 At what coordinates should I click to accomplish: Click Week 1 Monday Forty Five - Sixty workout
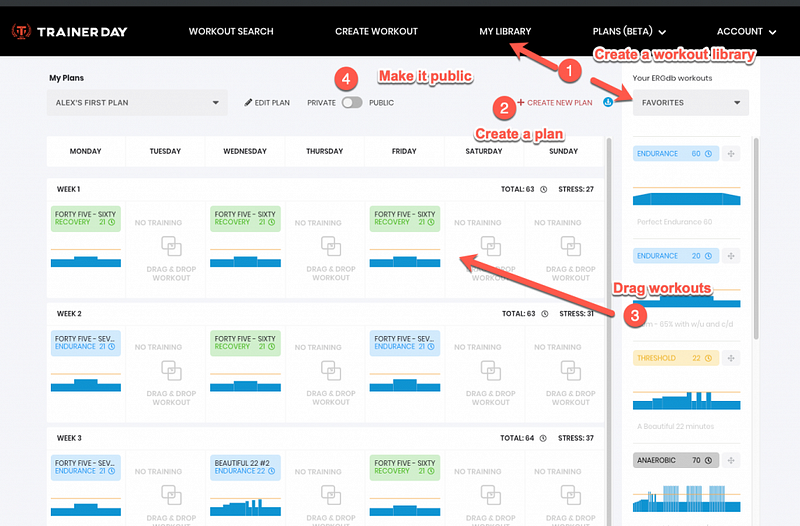click(86, 218)
